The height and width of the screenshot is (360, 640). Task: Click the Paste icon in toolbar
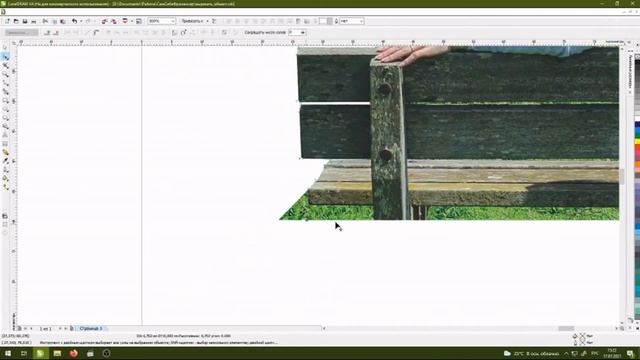[x=62, y=21]
